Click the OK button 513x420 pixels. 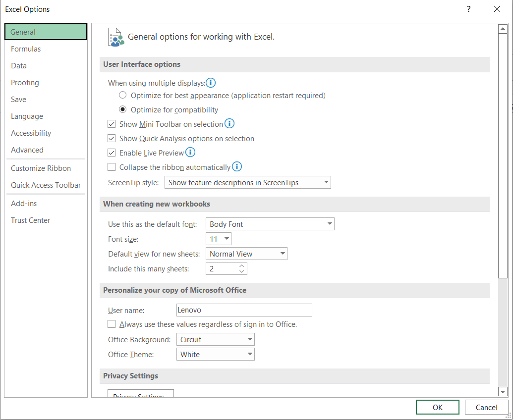point(437,407)
